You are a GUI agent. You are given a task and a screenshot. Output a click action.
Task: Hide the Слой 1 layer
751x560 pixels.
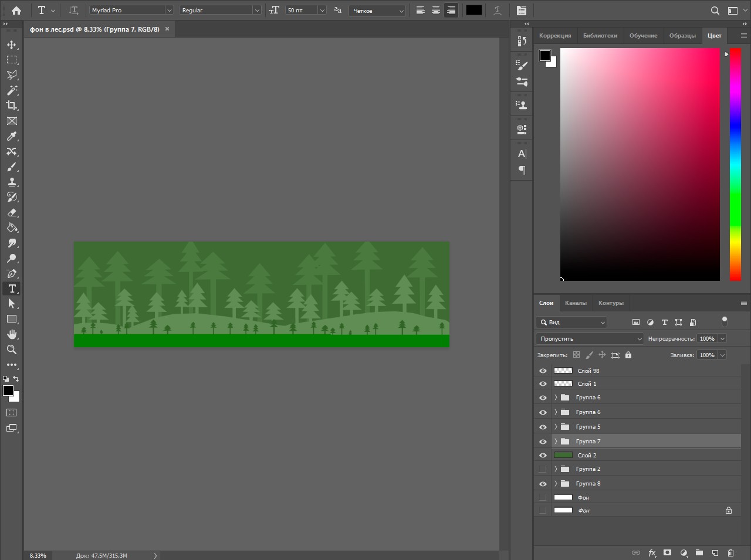coord(543,383)
